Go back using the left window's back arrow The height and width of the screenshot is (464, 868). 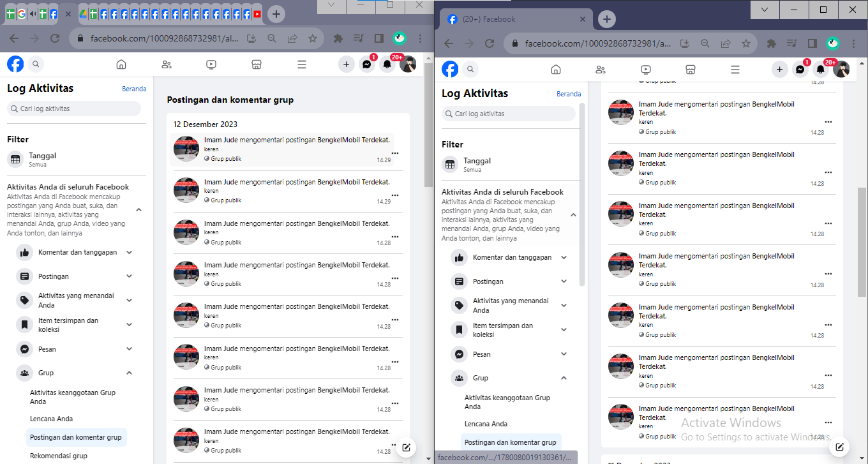[14, 38]
